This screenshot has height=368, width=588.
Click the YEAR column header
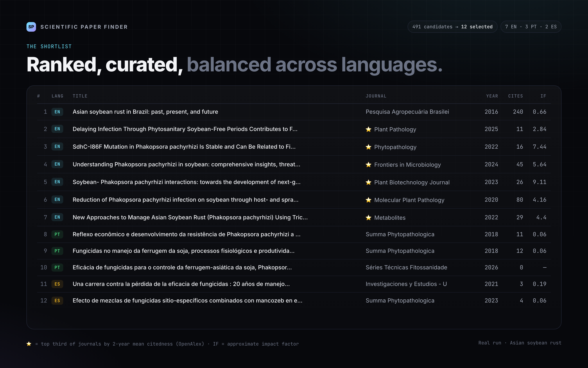coord(492,96)
